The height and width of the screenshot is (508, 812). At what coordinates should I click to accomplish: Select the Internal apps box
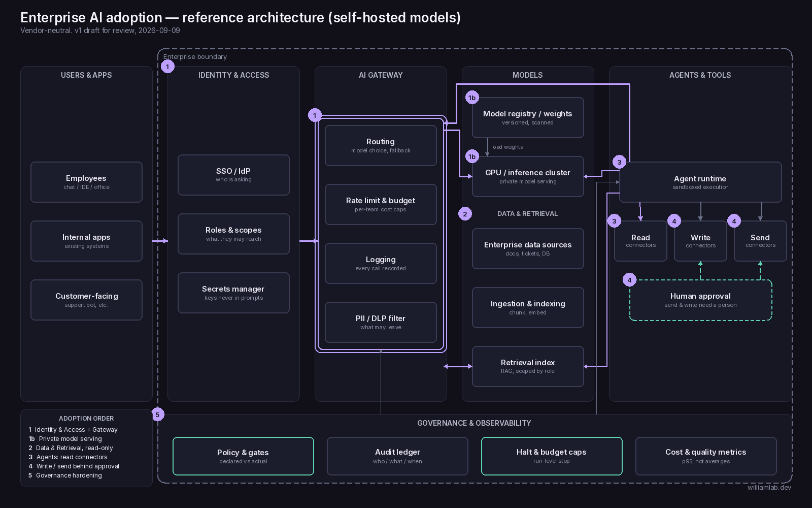pos(86,241)
